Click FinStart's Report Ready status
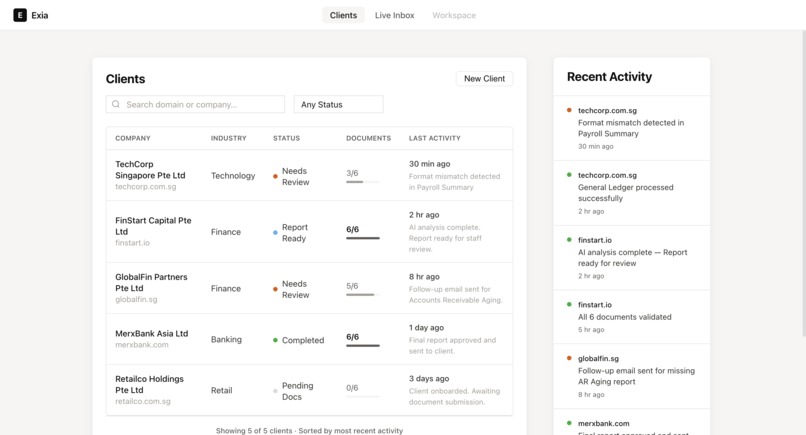This screenshot has width=806, height=435. click(x=290, y=233)
